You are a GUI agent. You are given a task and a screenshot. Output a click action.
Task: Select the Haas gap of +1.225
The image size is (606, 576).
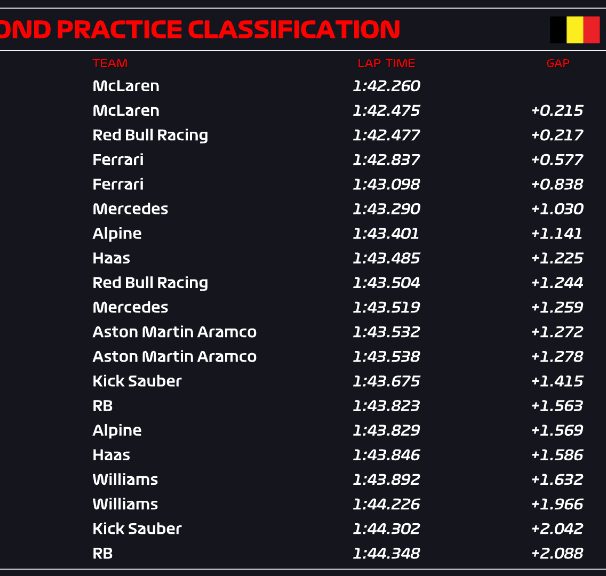(557, 258)
